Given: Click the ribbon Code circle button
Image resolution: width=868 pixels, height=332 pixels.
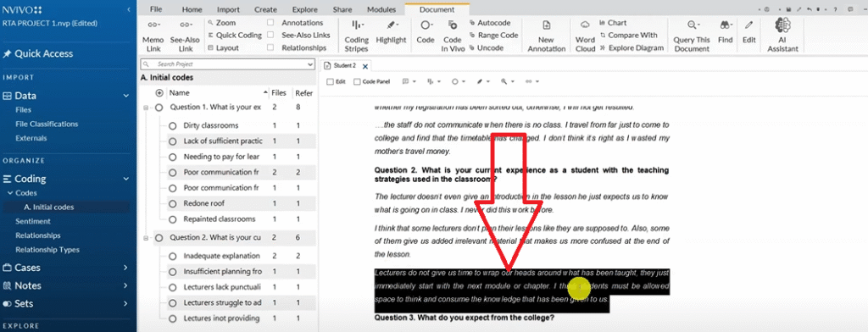Looking at the screenshot, I should tap(426, 33).
